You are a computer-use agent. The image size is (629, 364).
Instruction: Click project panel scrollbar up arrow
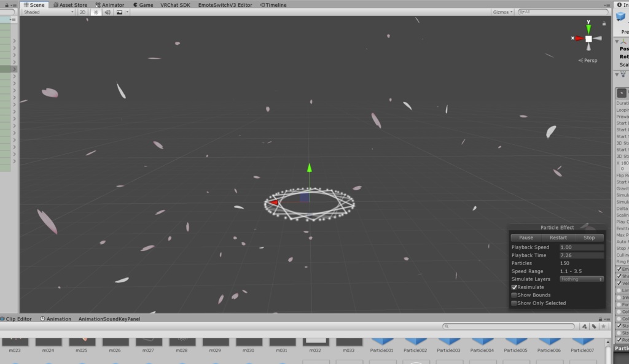pyautogui.click(x=608, y=343)
